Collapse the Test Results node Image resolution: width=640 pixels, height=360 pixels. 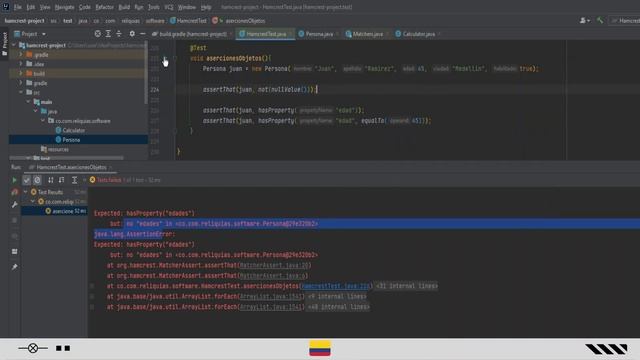(x=26, y=192)
